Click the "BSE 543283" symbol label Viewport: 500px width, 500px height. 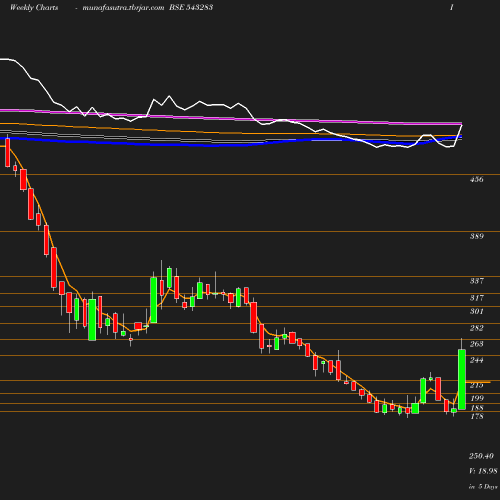(x=191, y=7)
